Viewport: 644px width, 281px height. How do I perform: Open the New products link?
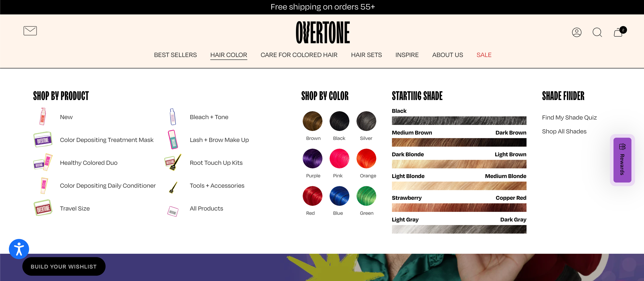point(66,117)
